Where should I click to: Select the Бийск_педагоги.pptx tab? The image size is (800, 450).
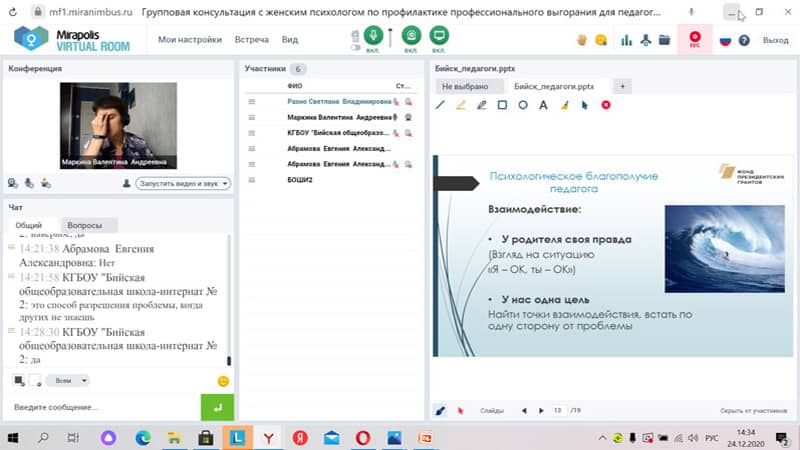click(554, 87)
